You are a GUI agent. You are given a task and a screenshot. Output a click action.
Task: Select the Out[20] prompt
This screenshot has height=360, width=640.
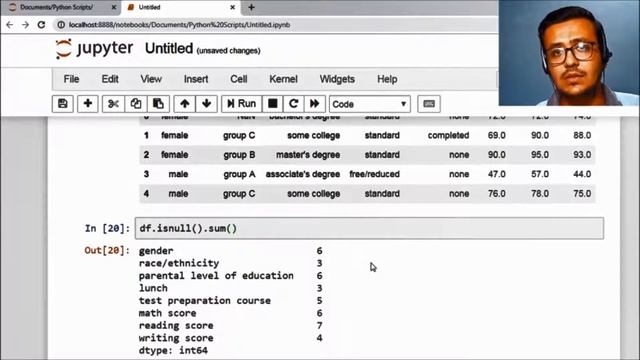107,250
